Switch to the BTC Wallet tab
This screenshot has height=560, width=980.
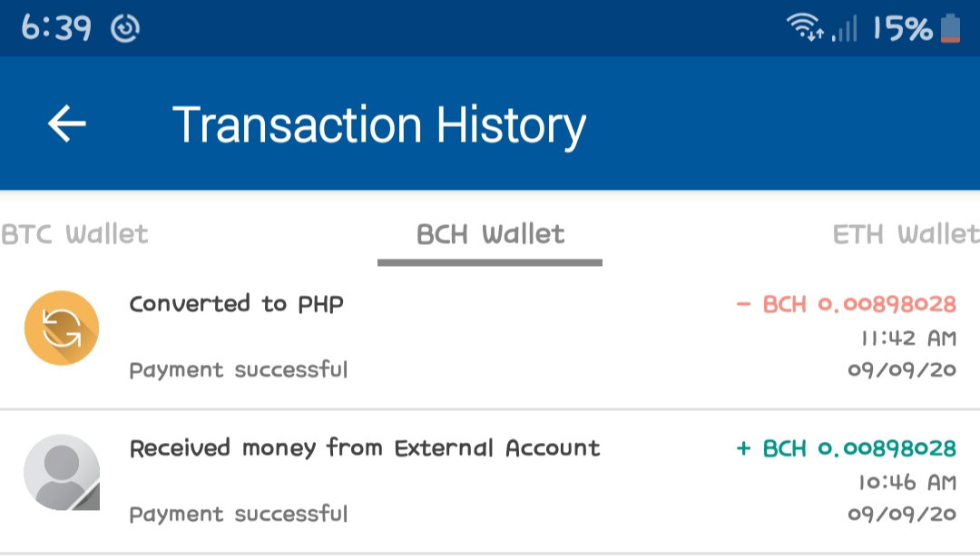(74, 234)
